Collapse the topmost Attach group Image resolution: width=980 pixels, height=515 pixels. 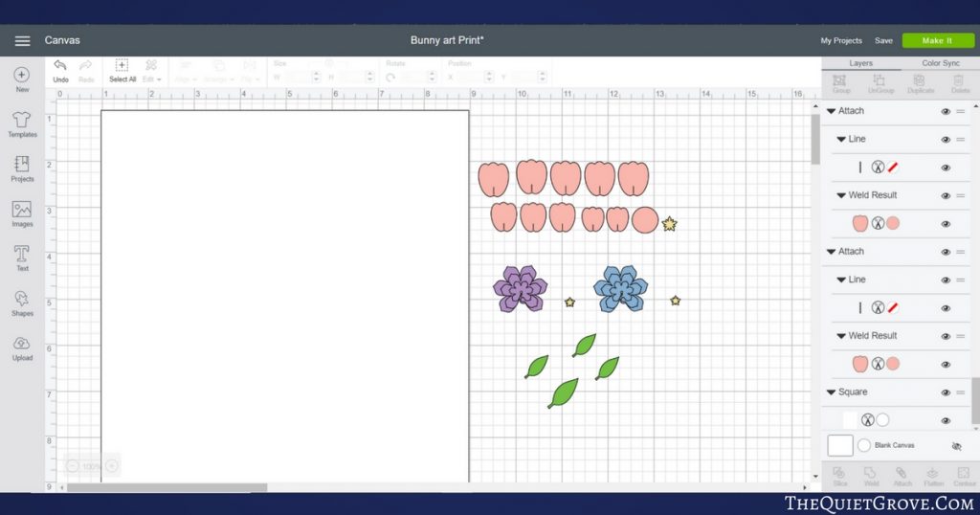click(x=832, y=111)
